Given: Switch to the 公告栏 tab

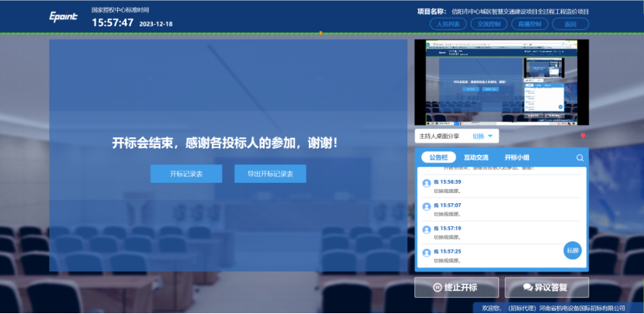Looking at the screenshot, I should click(439, 157).
